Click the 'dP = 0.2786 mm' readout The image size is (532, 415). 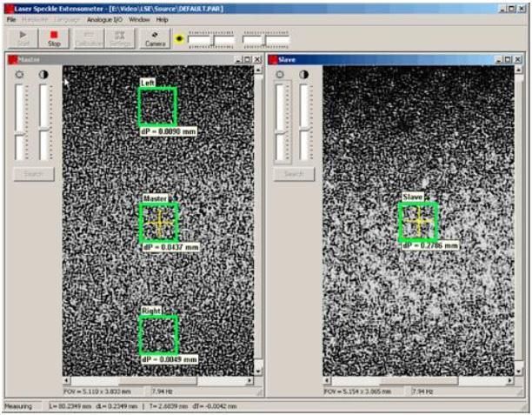[430, 245]
